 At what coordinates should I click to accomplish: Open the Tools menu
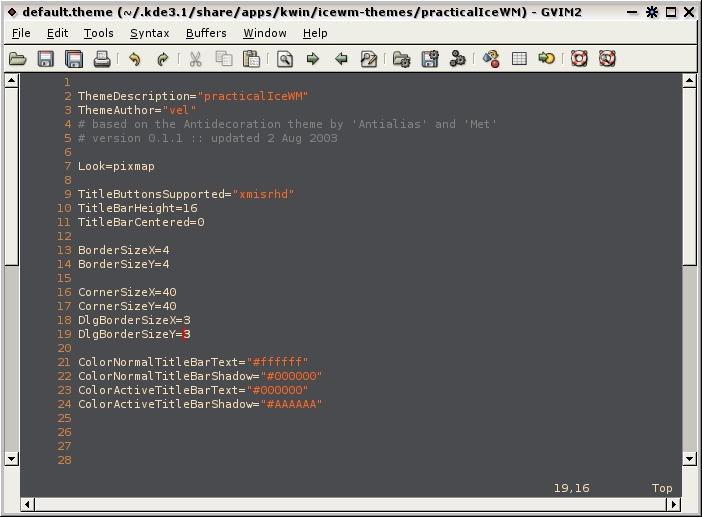click(x=98, y=33)
